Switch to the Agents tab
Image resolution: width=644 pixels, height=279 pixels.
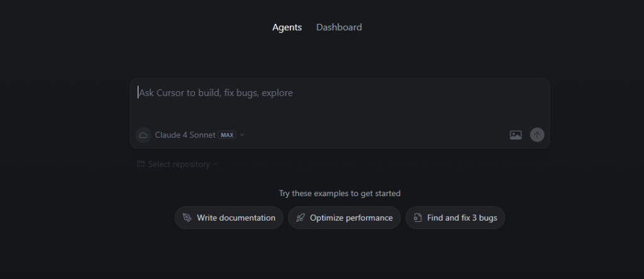click(x=287, y=28)
